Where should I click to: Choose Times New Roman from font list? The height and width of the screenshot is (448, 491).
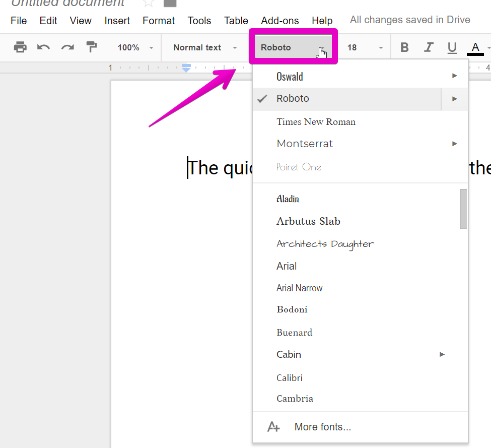pos(316,121)
